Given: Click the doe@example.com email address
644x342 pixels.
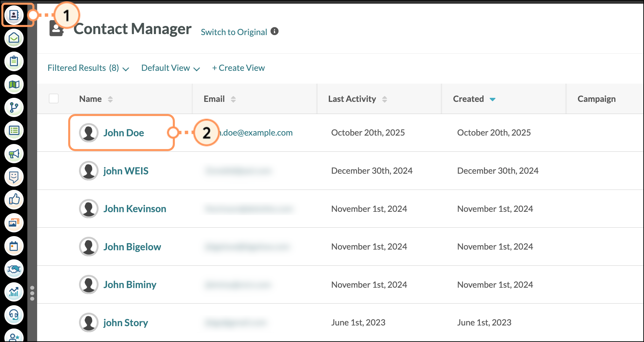Looking at the screenshot, I should click(256, 133).
